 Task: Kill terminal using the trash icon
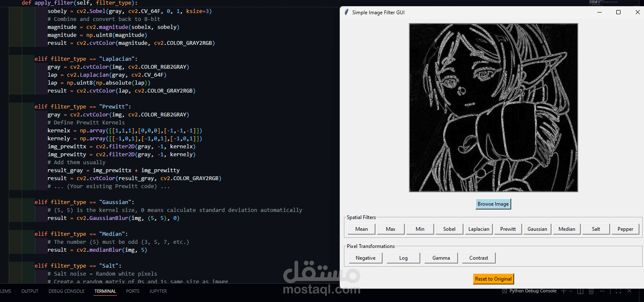click(x=591, y=291)
